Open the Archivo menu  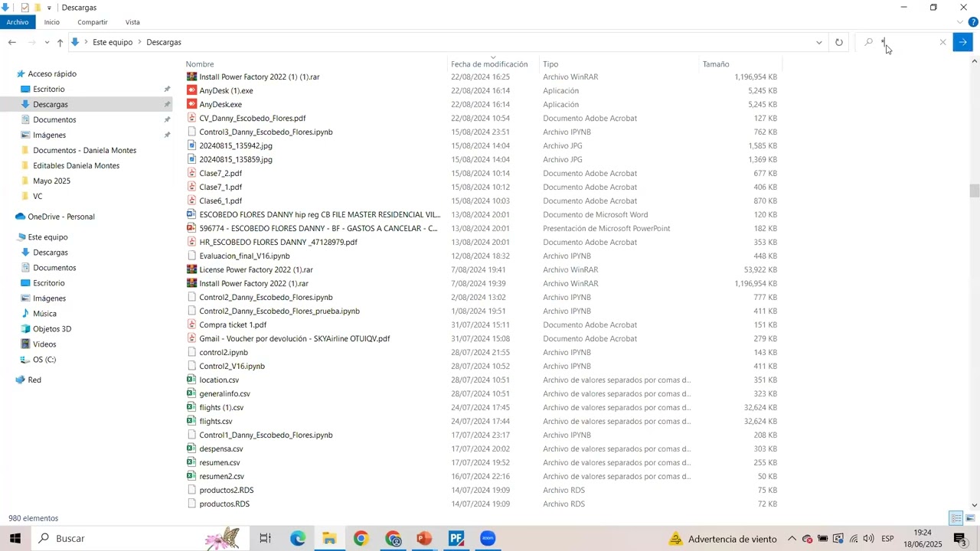pyautogui.click(x=17, y=22)
